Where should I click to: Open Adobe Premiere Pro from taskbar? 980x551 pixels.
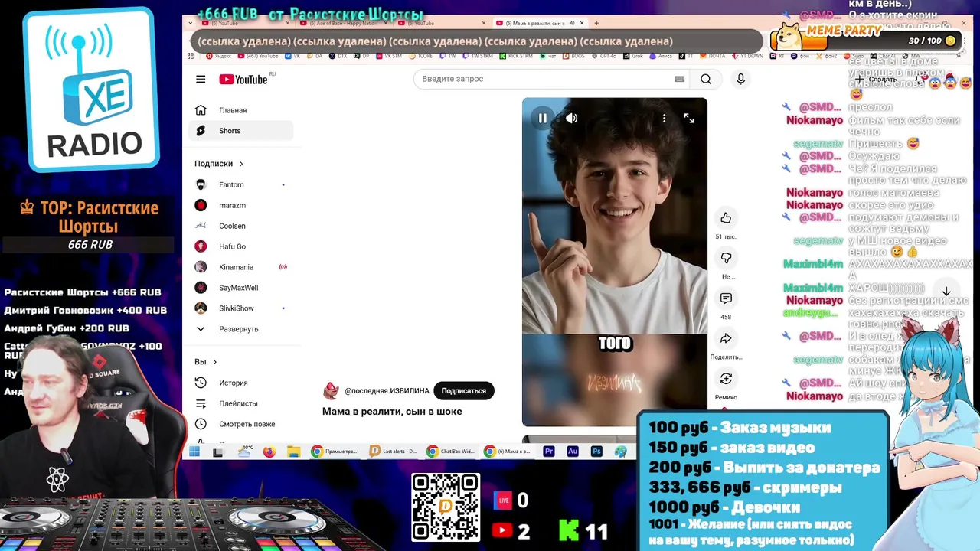click(548, 452)
